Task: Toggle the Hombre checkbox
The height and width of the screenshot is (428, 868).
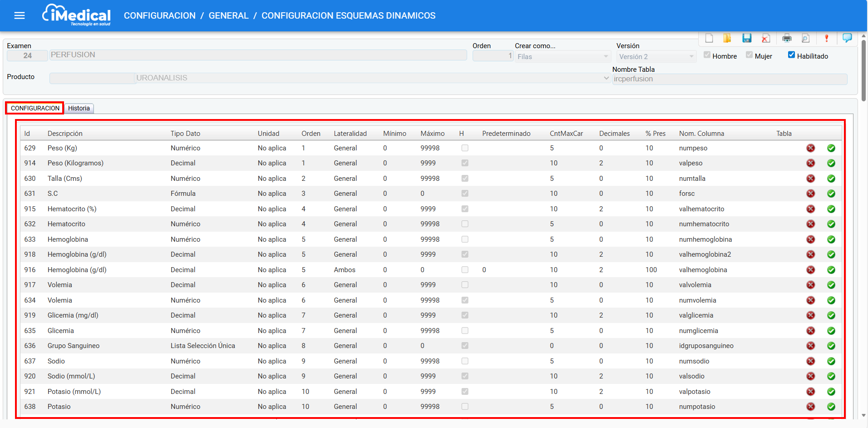Action: pos(707,55)
